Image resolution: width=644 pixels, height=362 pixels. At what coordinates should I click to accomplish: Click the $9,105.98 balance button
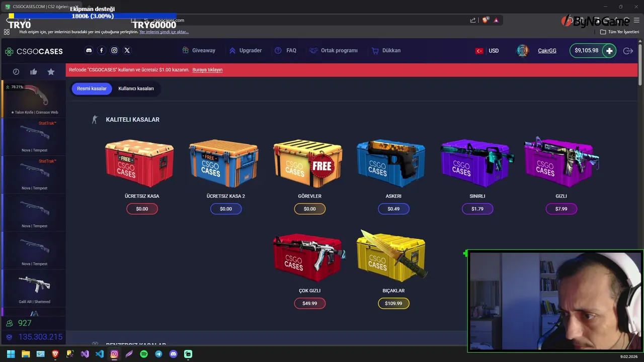[x=587, y=51]
